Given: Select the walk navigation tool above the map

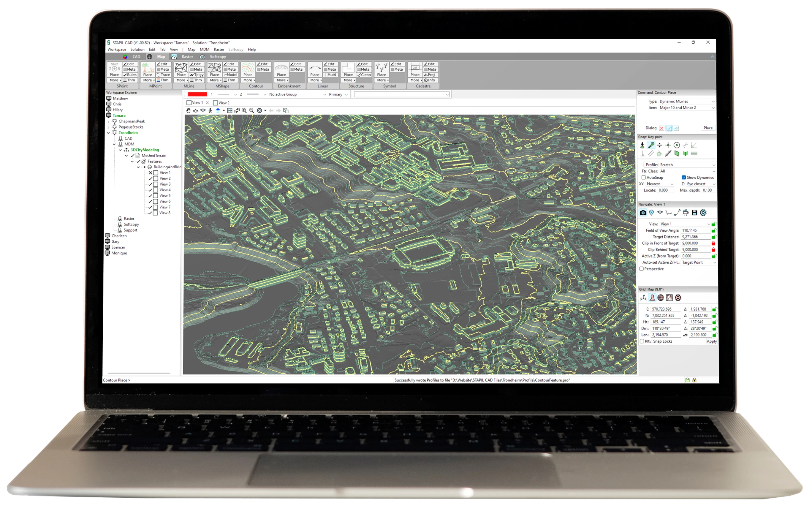Looking at the screenshot, I should 210,111.
